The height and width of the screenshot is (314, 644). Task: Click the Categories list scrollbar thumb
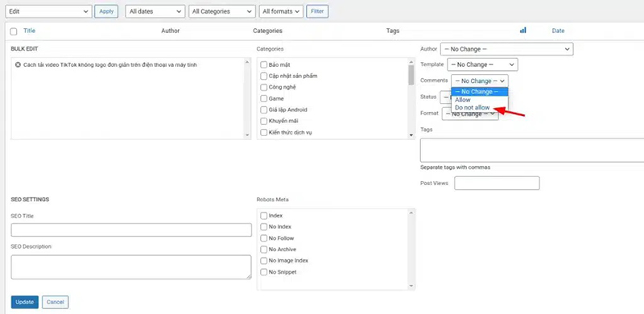(411, 75)
